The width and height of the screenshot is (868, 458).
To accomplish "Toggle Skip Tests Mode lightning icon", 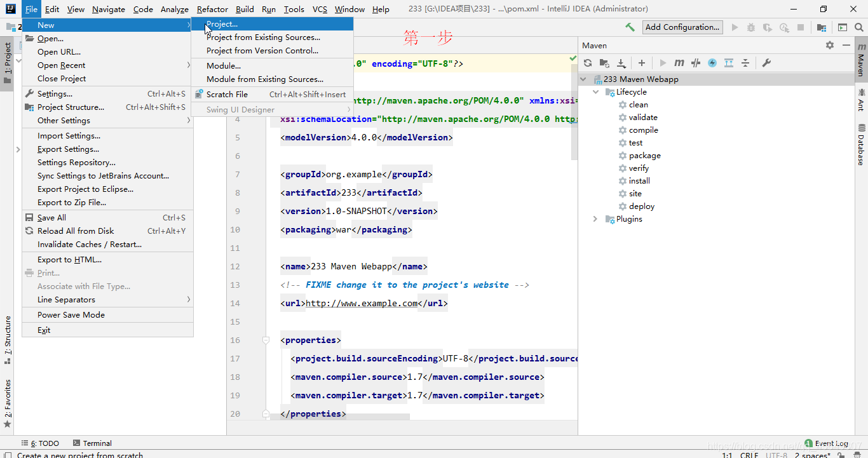I will (712, 63).
